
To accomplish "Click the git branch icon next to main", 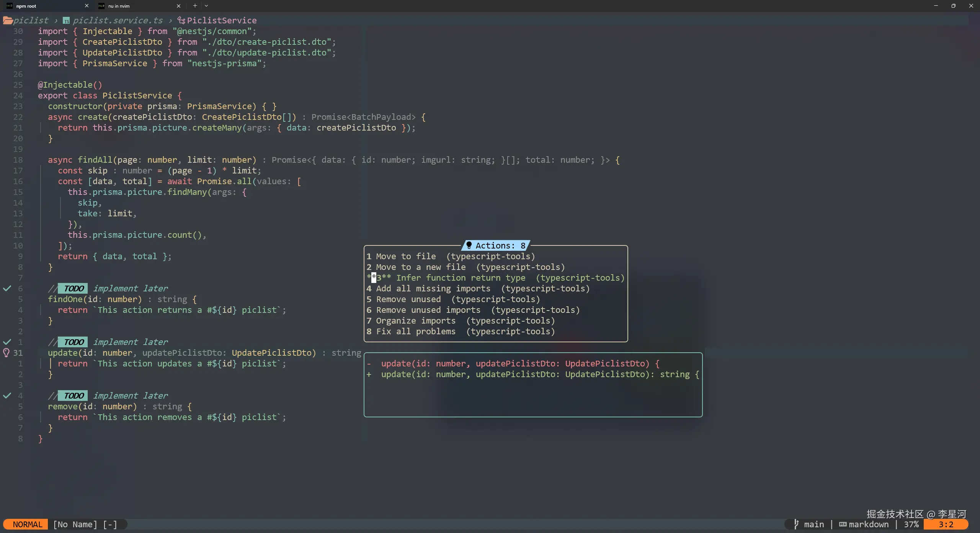I will tap(796, 524).
